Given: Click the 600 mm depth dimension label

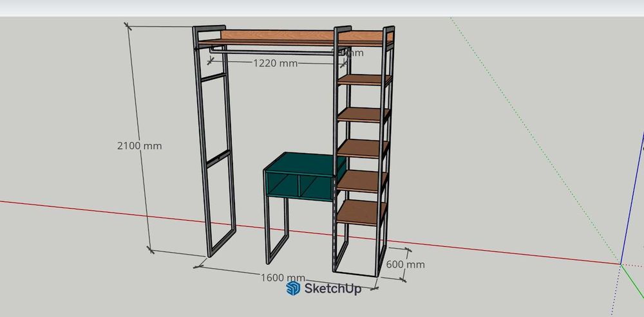Looking at the screenshot, I should point(405,264).
